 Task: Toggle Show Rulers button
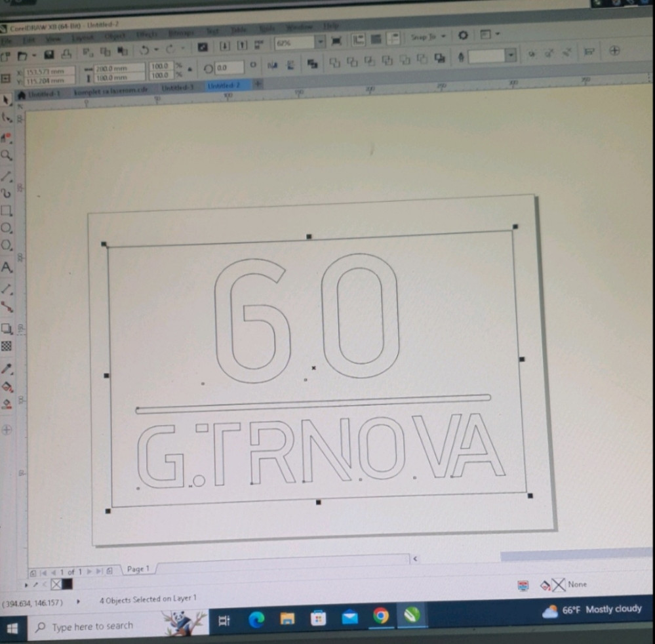[x=359, y=40]
